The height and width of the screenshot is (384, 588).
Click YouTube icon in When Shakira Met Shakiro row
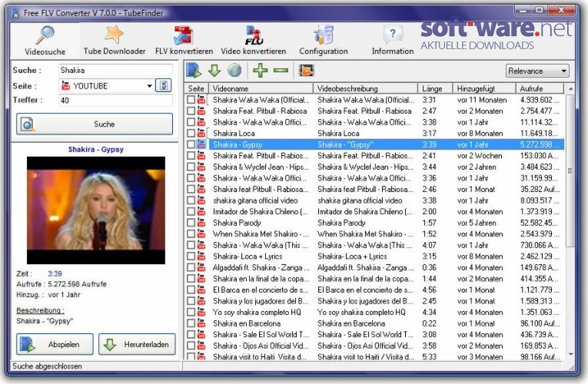201,234
